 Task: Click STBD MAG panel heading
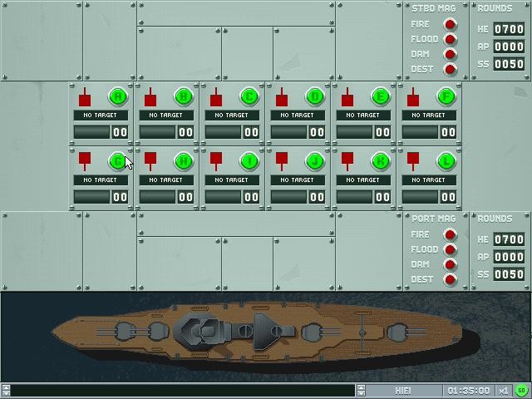[x=434, y=8]
